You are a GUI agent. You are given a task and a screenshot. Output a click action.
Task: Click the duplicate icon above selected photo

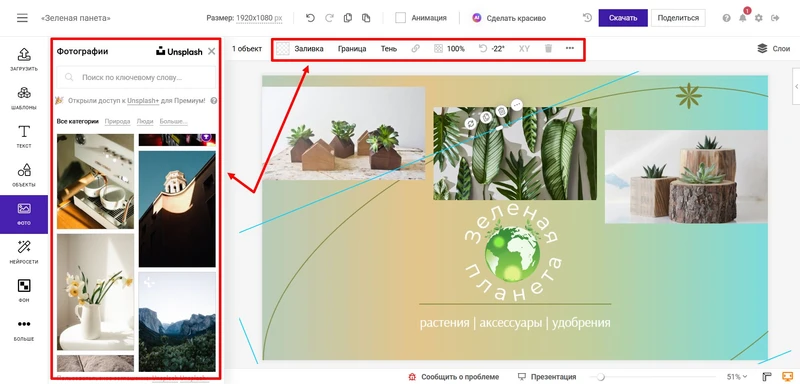click(x=486, y=117)
